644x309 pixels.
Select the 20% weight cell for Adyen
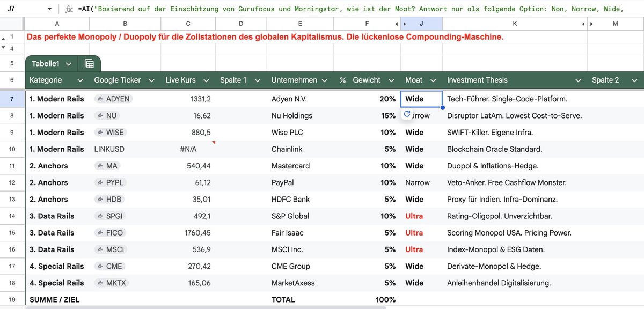pos(367,99)
